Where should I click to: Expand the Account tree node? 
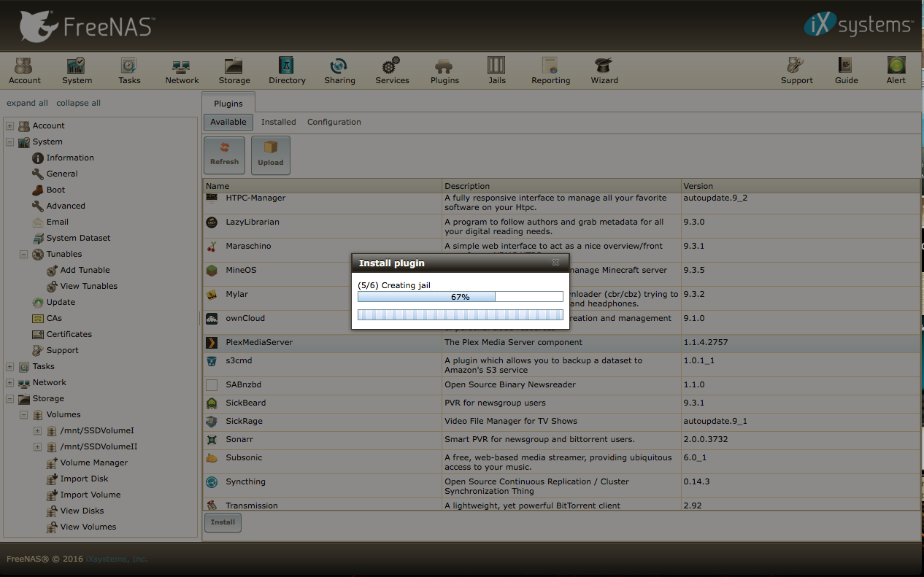[x=10, y=125]
